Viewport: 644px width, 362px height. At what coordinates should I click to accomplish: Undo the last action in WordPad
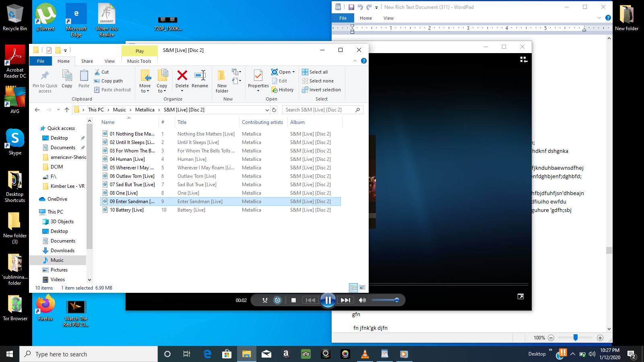(360, 7)
